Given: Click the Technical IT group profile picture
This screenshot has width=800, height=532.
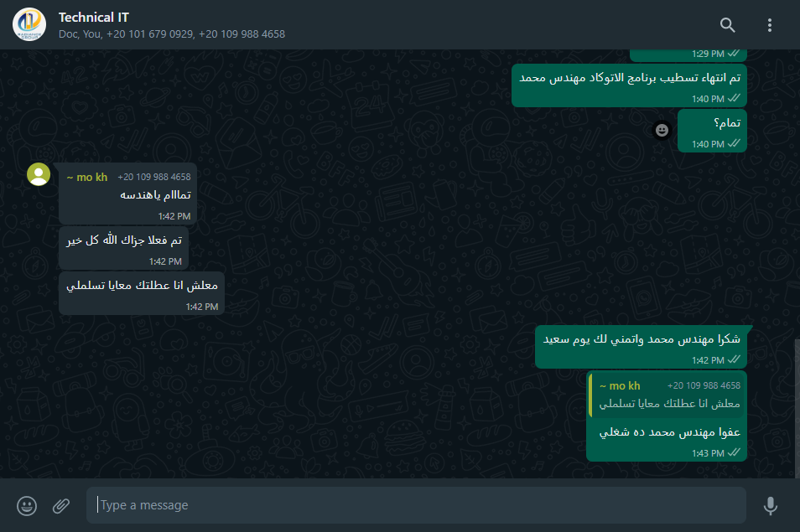Looking at the screenshot, I should click(29, 24).
